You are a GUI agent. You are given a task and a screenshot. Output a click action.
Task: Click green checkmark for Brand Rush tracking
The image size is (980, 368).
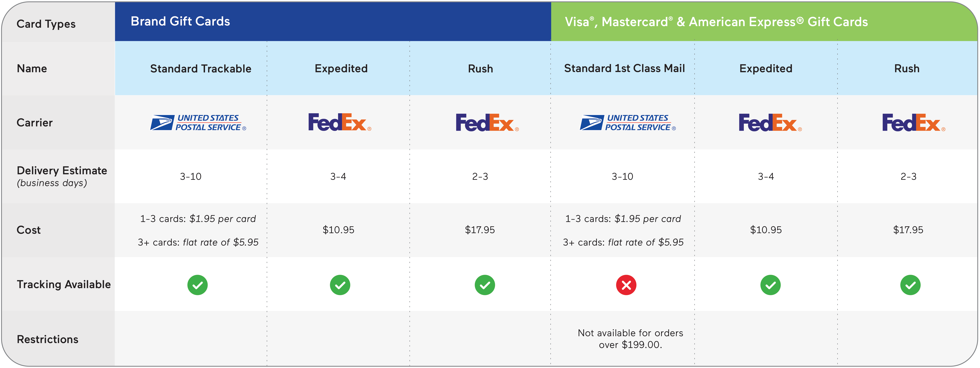coord(485,285)
